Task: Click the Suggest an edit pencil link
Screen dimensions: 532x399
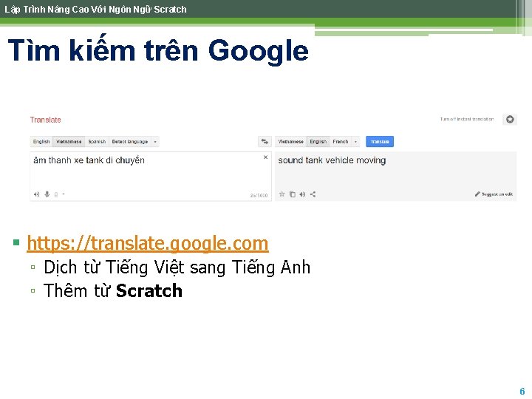Action: point(494,194)
